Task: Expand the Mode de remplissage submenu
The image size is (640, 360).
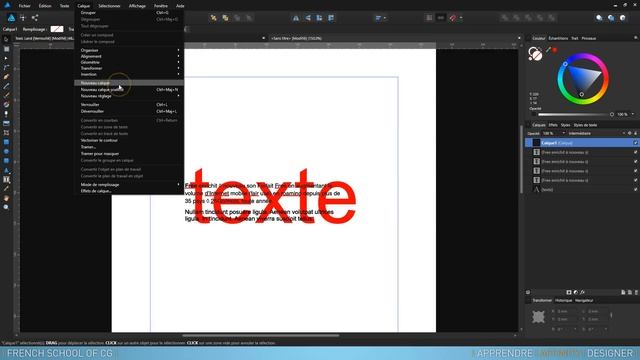Action: click(129, 184)
